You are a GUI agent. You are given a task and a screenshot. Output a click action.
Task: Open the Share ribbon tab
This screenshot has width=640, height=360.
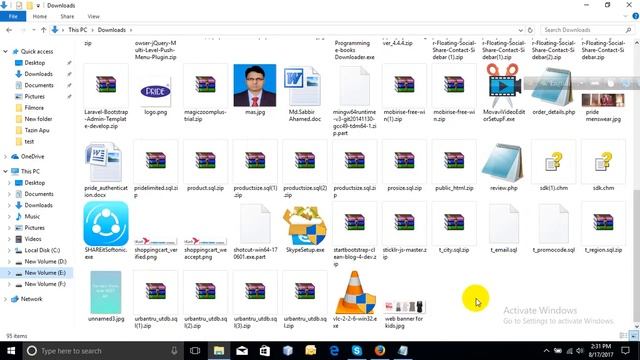point(67,16)
